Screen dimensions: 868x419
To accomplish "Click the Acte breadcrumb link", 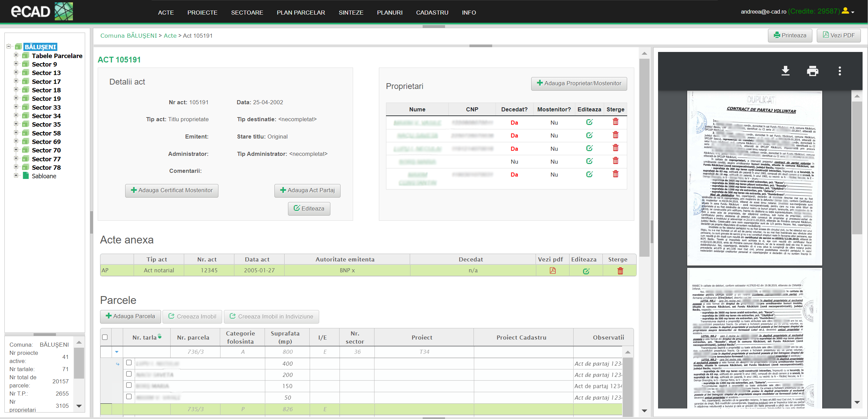I will pyautogui.click(x=170, y=36).
